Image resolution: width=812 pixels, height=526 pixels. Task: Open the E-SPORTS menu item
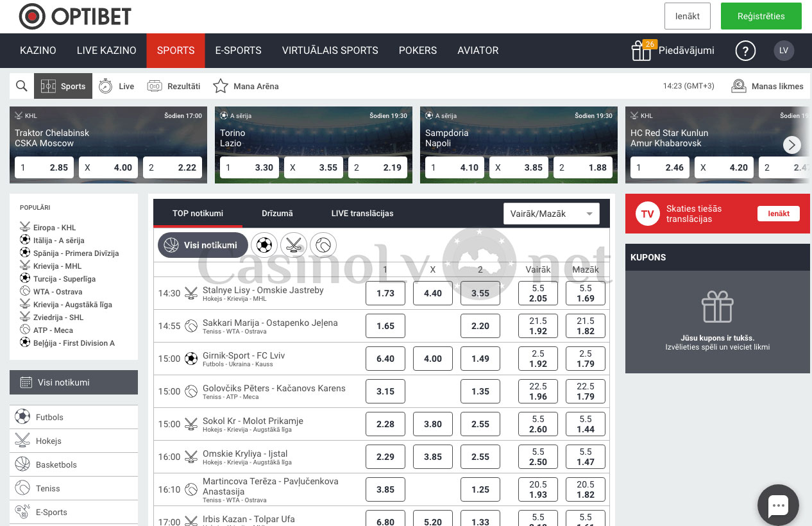tap(238, 51)
